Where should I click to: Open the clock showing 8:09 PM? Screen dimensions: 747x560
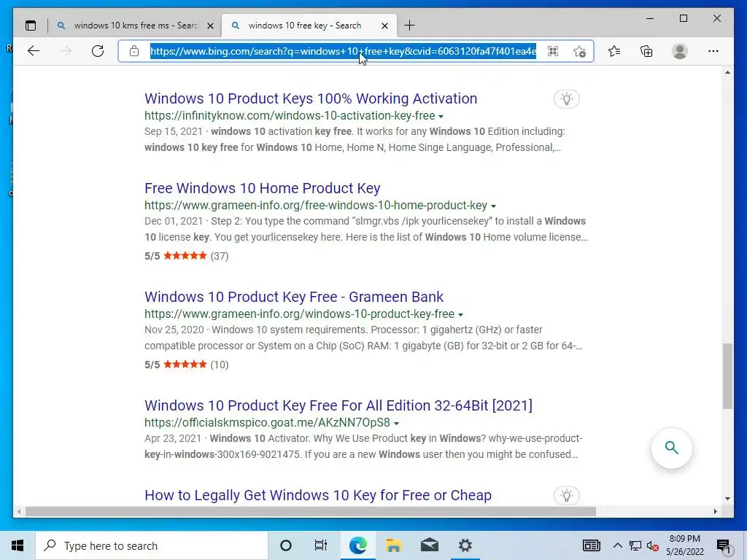tap(685, 545)
